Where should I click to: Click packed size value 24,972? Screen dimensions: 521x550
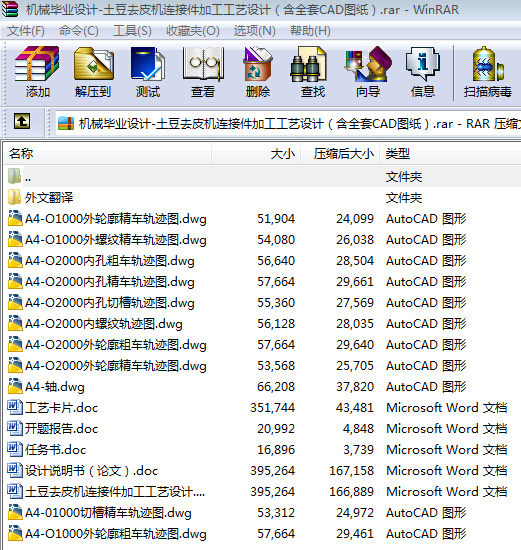(355, 512)
